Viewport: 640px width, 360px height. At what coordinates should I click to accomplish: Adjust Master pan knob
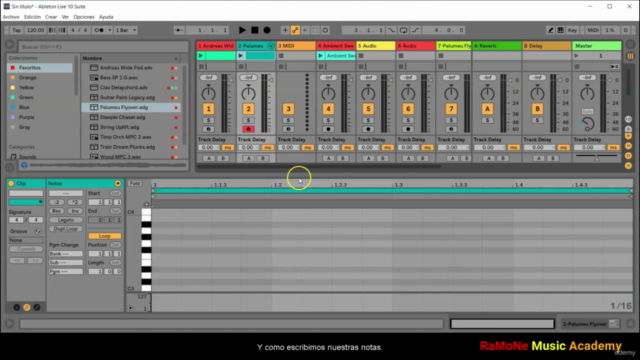587,93
